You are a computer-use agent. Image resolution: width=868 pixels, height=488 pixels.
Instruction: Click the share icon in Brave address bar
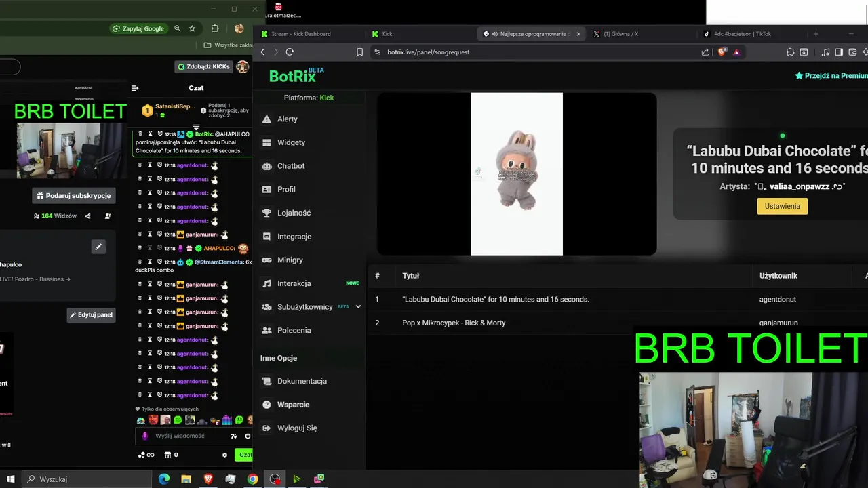705,52
